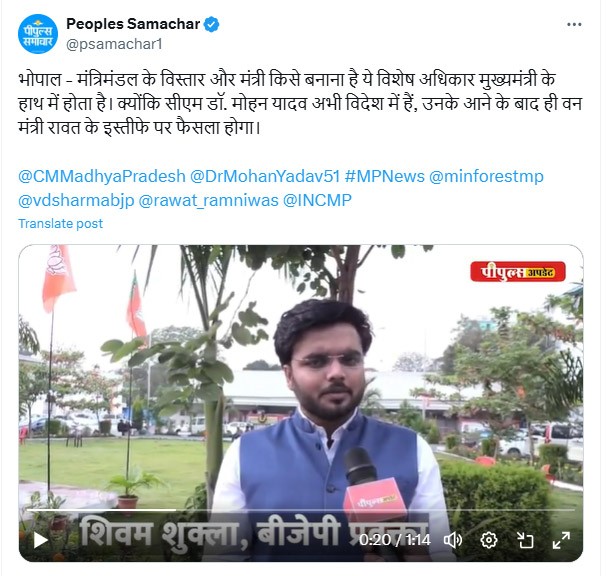Open the Peoples Samachar profile avatar

coord(38,34)
